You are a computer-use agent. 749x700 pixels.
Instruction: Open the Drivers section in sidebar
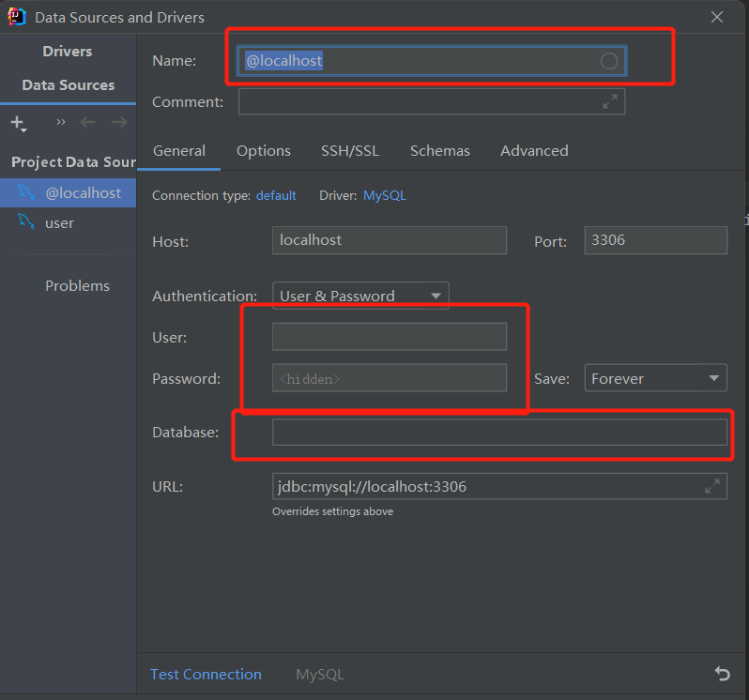click(x=68, y=52)
